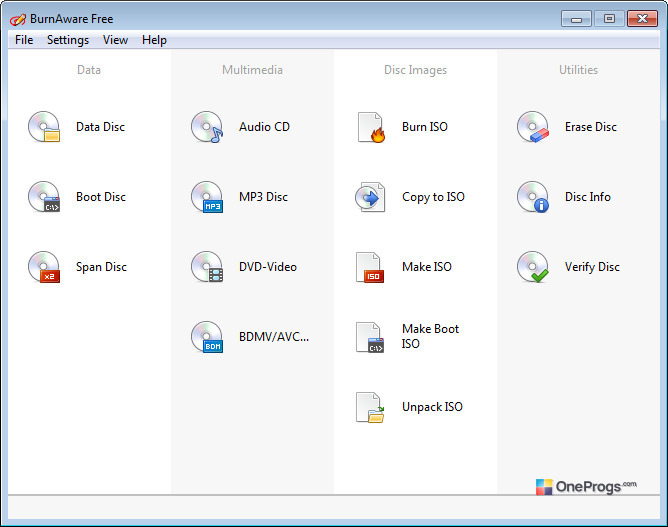Screen dimensions: 668x527
Task: Launch the Copy to ISO icon
Action: coord(370,197)
